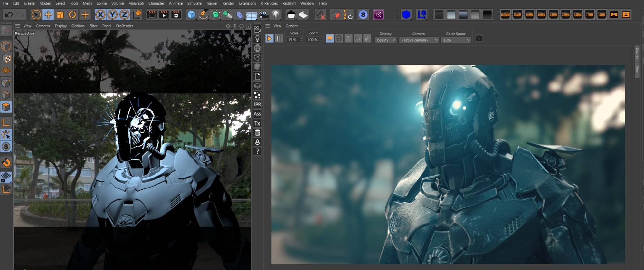Add a Light bulb object from toolbar

tap(276, 14)
